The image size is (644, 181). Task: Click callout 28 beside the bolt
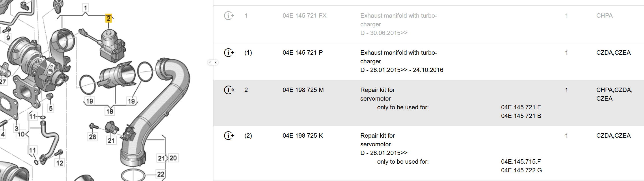coord(92,137)
